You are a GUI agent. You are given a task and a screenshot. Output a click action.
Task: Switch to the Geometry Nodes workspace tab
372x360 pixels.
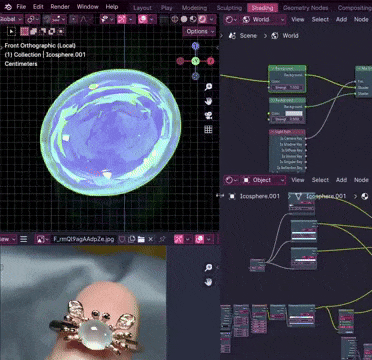tap(305, 8)
